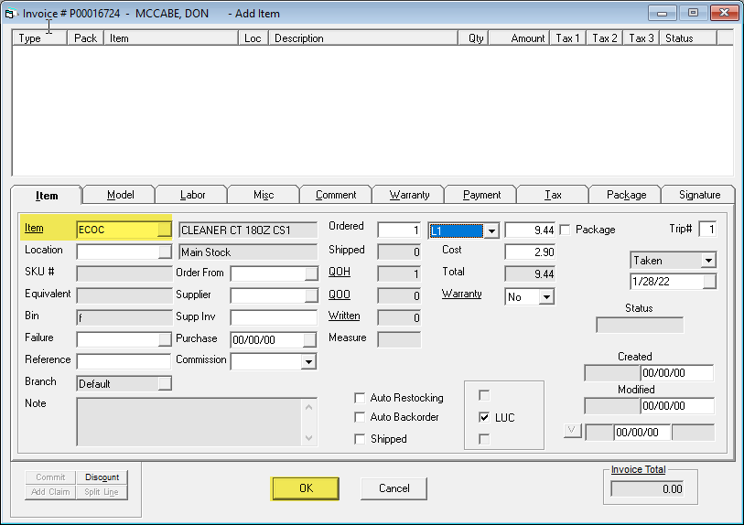Open the Taken status dropdown
744x525 pixels.
coord(708,260)
